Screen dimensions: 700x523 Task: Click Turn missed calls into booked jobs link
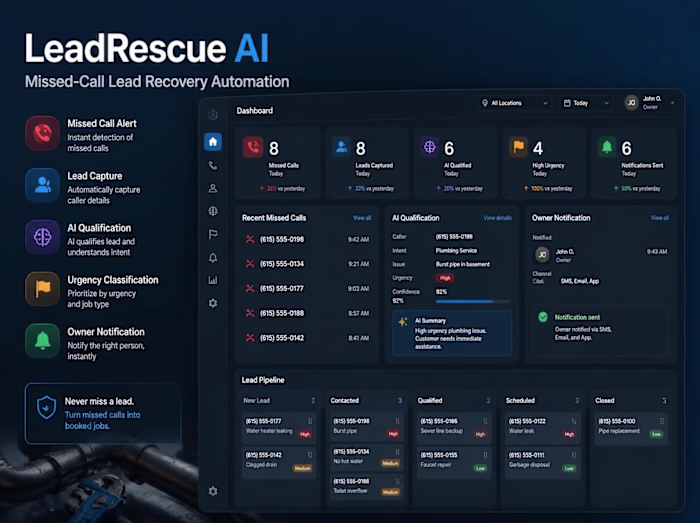coord(102,420)
